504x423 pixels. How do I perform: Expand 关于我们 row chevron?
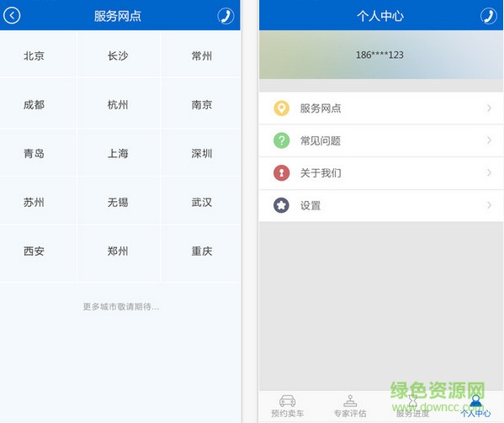click(489, 172)
